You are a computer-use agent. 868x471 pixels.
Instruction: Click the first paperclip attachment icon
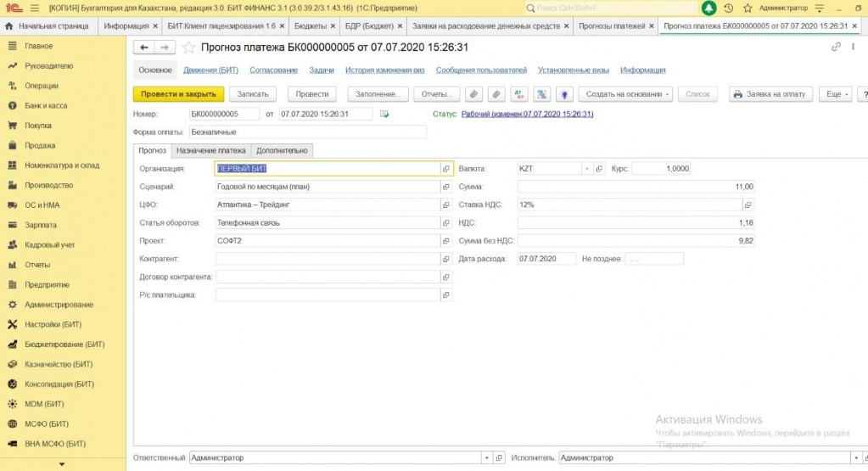[473, 94]
